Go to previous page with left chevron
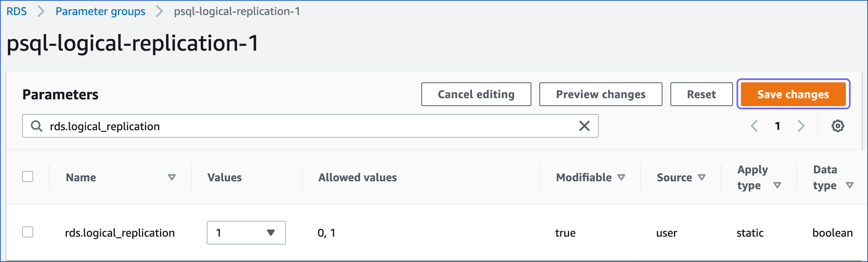 coord(754,126)
